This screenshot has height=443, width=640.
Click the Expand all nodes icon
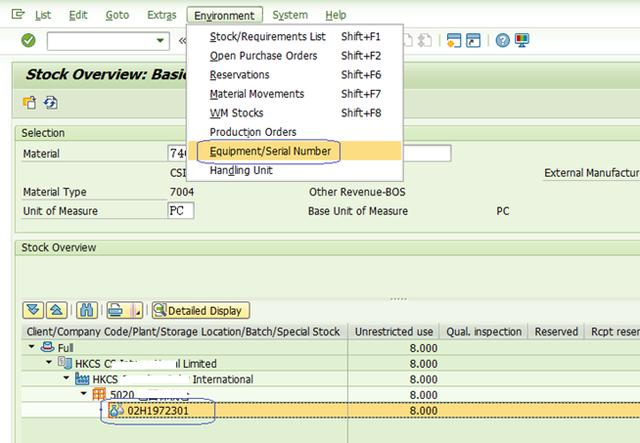[31, 311]
